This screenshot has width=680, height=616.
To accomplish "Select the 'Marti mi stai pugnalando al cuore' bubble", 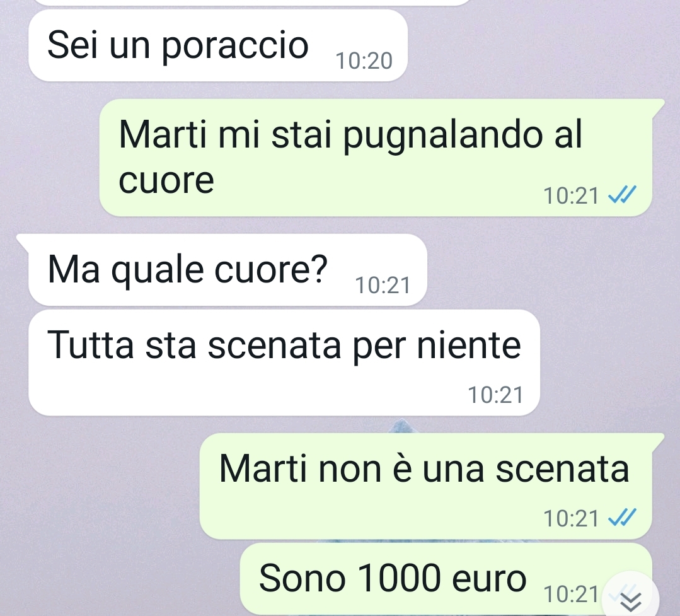I will point(376,157).
